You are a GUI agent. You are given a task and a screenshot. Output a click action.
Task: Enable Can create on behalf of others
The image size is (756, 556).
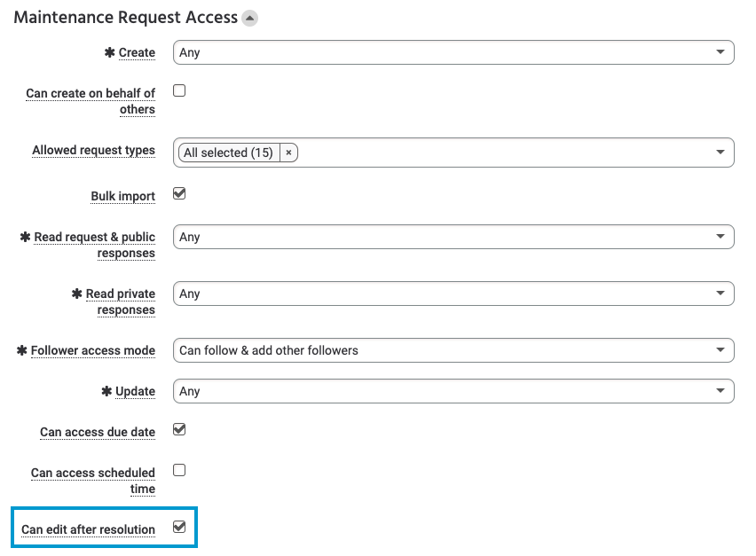click(178, 90)
